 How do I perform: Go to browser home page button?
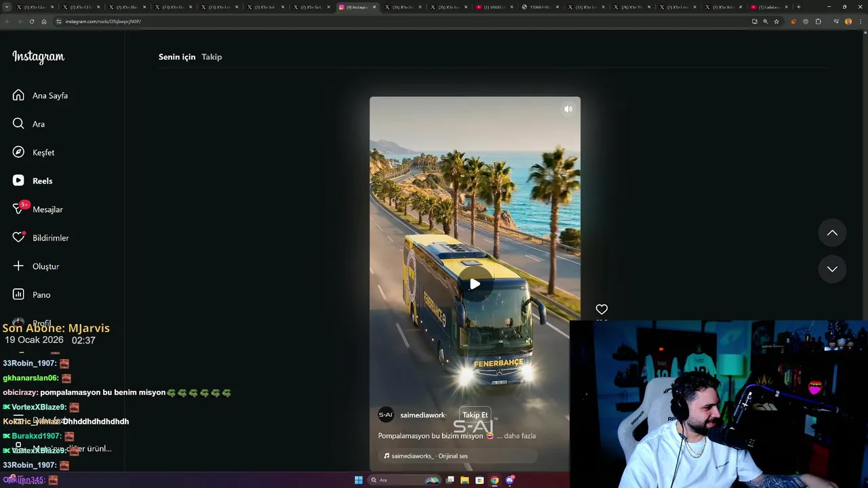pyautogui.click(x=44, y=22)
